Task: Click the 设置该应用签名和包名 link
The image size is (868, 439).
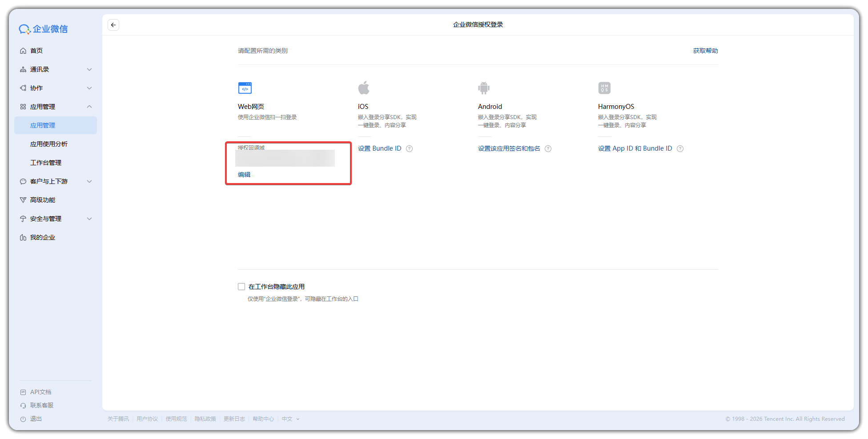Action: (510, 148)
